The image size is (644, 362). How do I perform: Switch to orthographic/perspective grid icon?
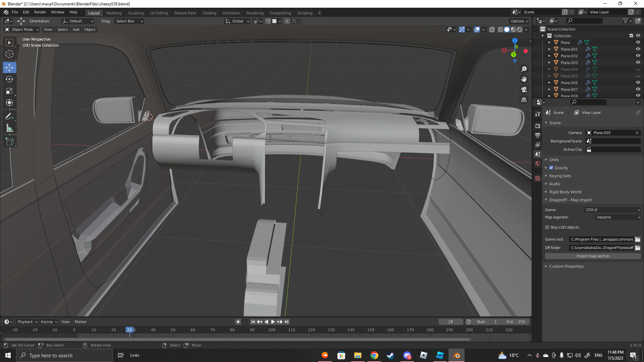click(524, 100)
